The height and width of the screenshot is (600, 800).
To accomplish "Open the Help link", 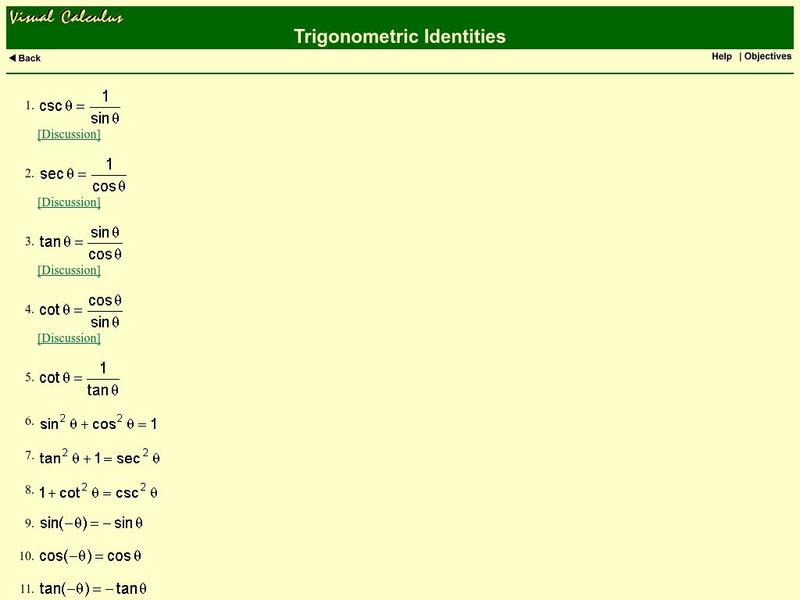I will coord(721,57).
